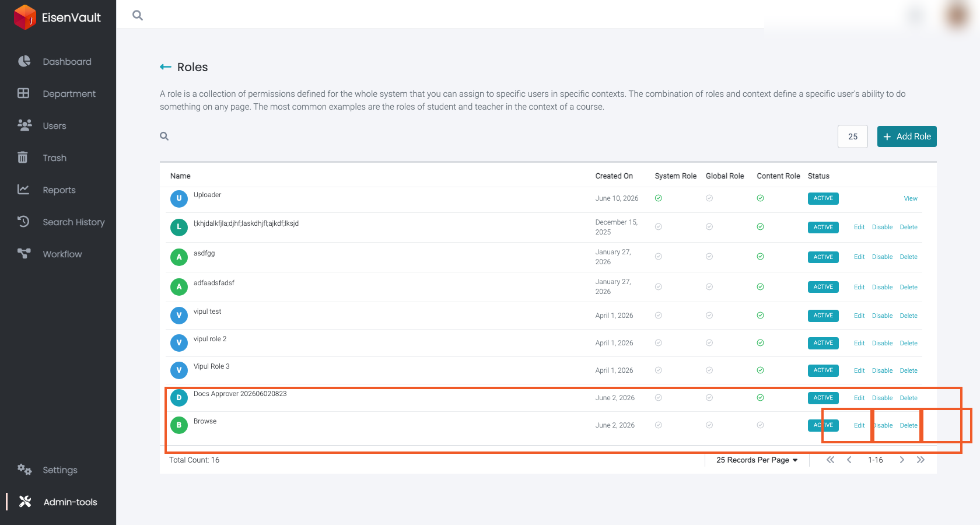The image size is (980, 525).
Task: Click the EisenVault logo
Action: tap(57, 17)
